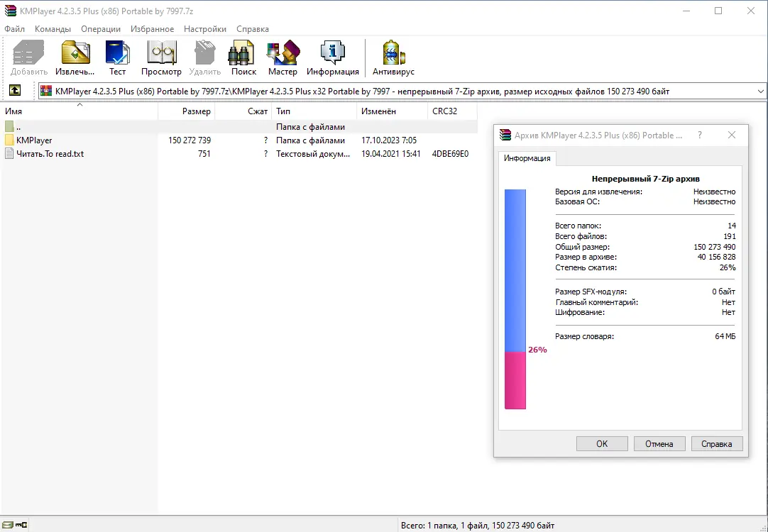Image resolution: width=768 pixels, height=532 pixels.
Task: Click the dialog's WinRAR books icon
Action: pyautogui.click(x=505, y=135)
